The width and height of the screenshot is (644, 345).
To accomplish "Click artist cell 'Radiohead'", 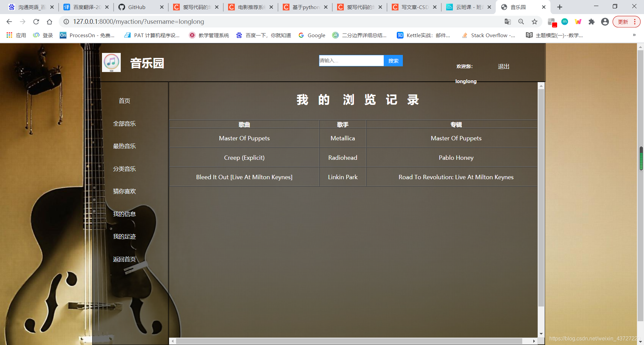I will click(343, 157).
